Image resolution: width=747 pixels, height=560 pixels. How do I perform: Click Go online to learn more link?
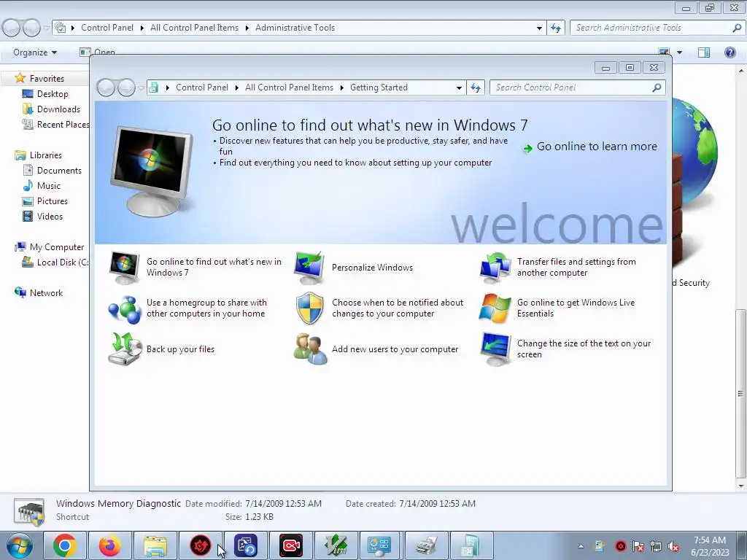[597, 147]
